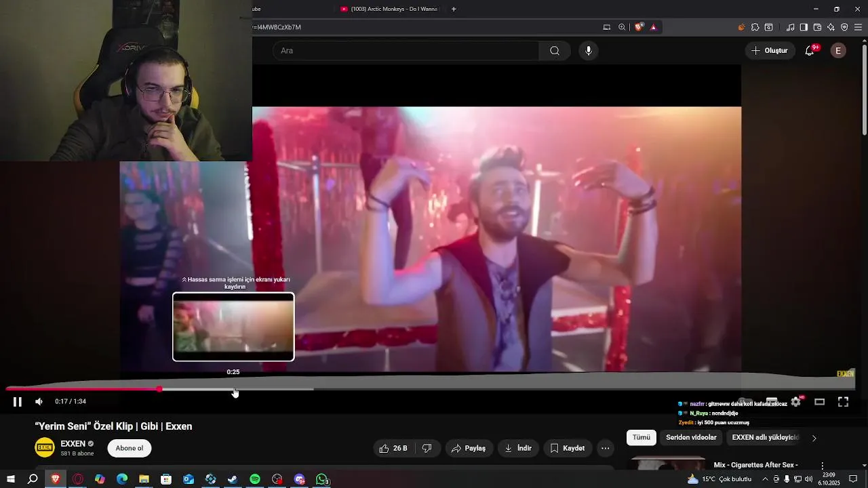Dislike the video
This screenshot has height=488, width=868.
pos(427,448)
